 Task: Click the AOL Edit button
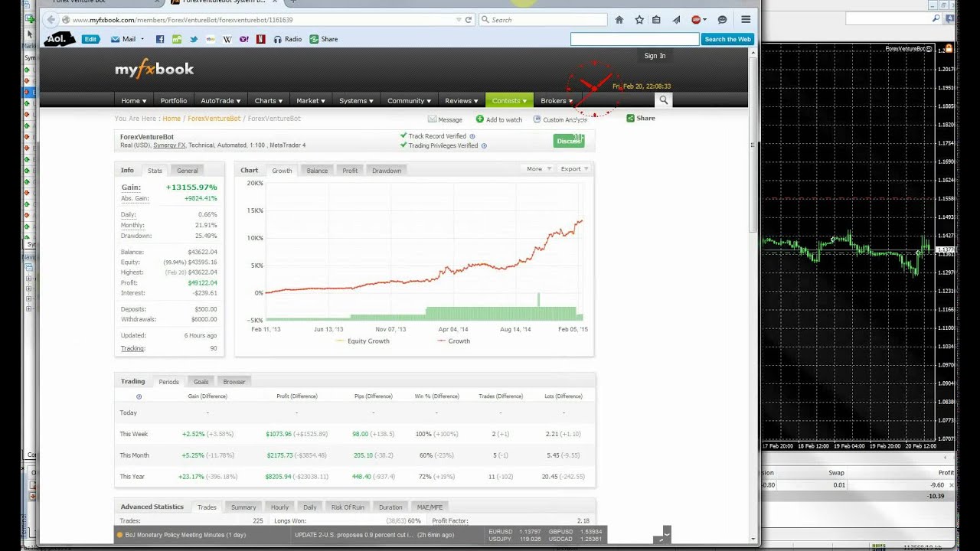(x=90, y=39)
